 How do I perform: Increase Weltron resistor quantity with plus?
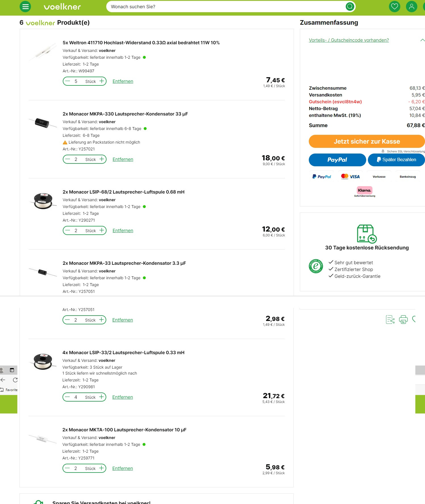click(102, 81)
